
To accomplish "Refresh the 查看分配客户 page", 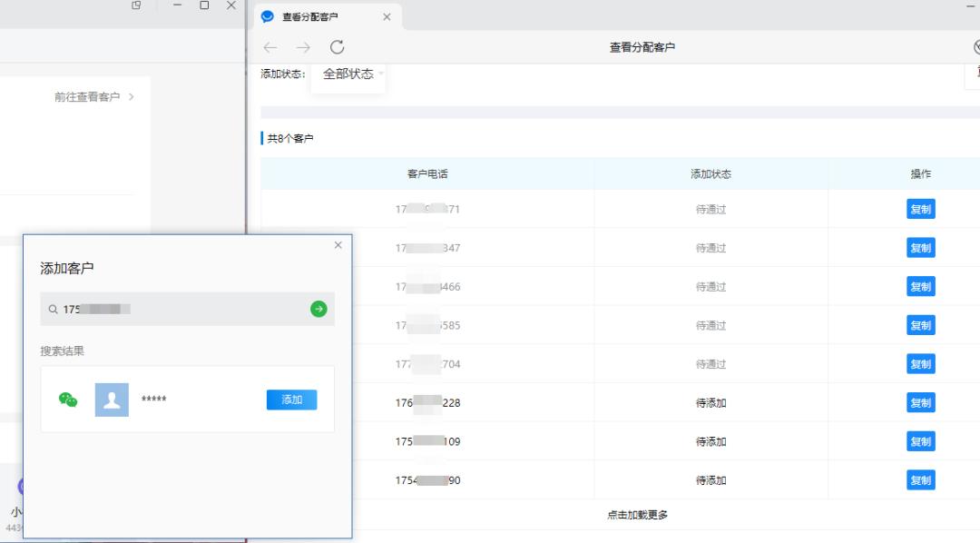I will click(338, 47).
